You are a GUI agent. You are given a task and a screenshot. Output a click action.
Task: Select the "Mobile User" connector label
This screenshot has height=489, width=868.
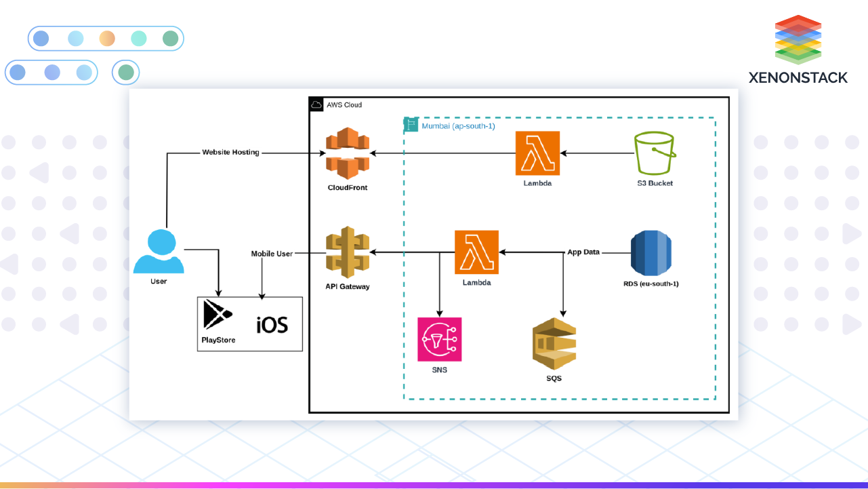[272, 254]
